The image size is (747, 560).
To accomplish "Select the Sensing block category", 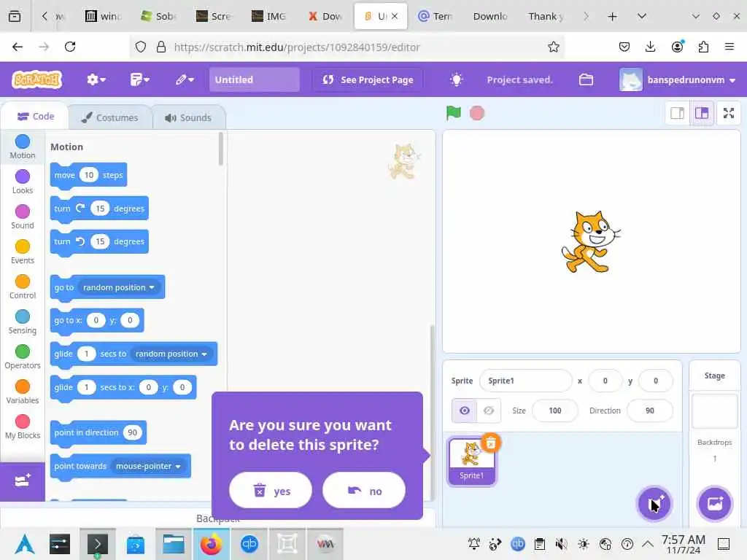I will tap(23, 322).
